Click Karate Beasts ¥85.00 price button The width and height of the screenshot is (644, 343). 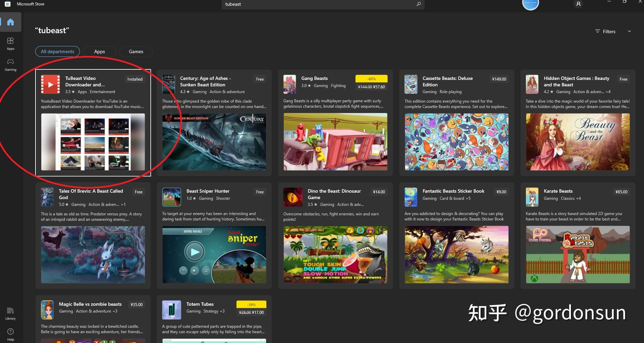pos(621,192)
